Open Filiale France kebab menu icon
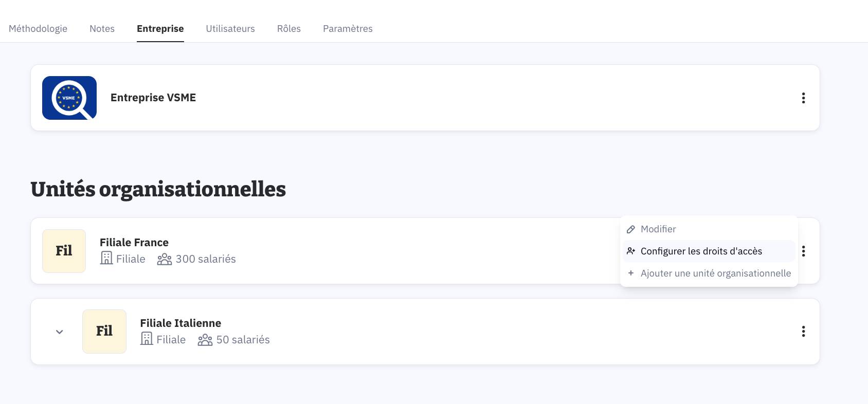 [803, 251]
